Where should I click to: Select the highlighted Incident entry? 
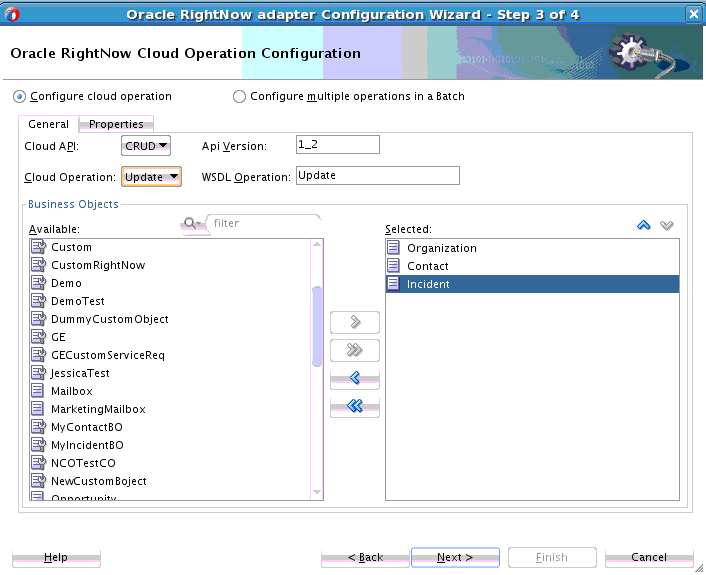pyautogui.click(x=532, y=284)
